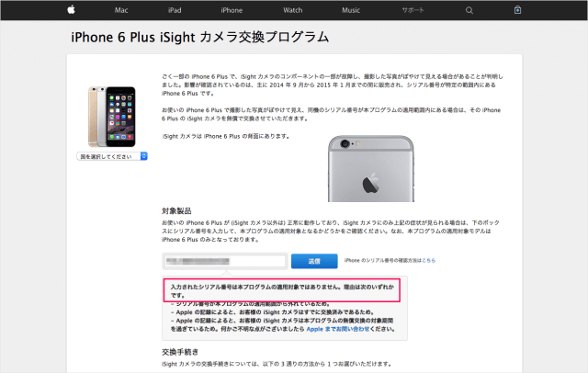Click the 交換手続き section heading
The image size is (588, 373).
180,352
